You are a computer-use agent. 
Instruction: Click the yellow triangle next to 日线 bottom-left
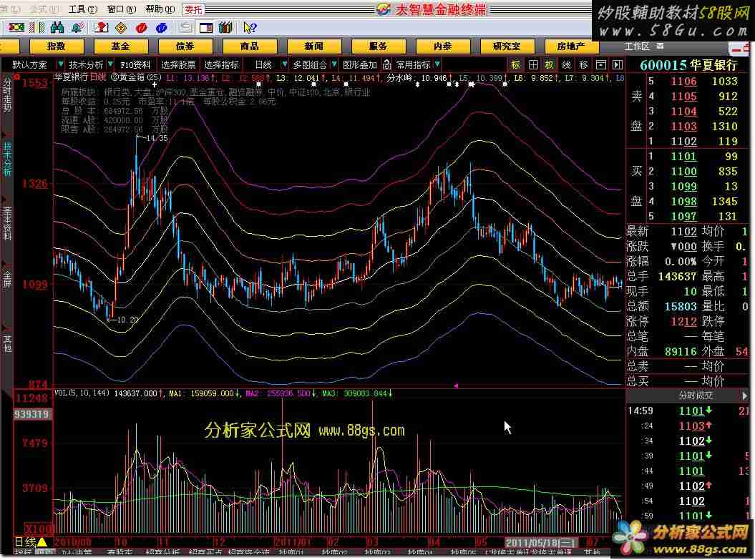pyautogui.click(x=42, y=542)
